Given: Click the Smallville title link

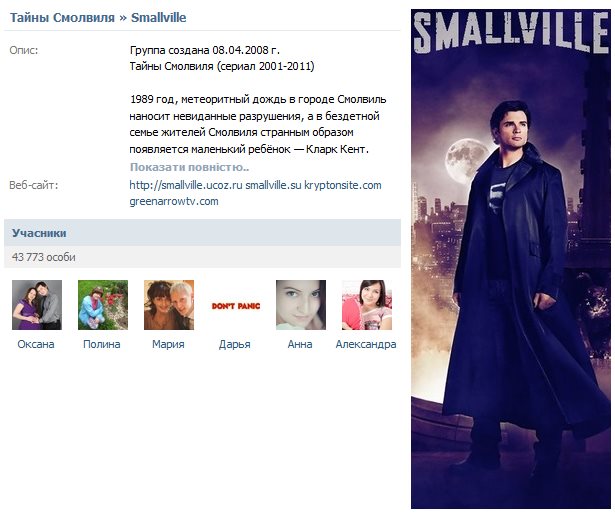Looking at the screenshot, I should [x=158, y=18].
